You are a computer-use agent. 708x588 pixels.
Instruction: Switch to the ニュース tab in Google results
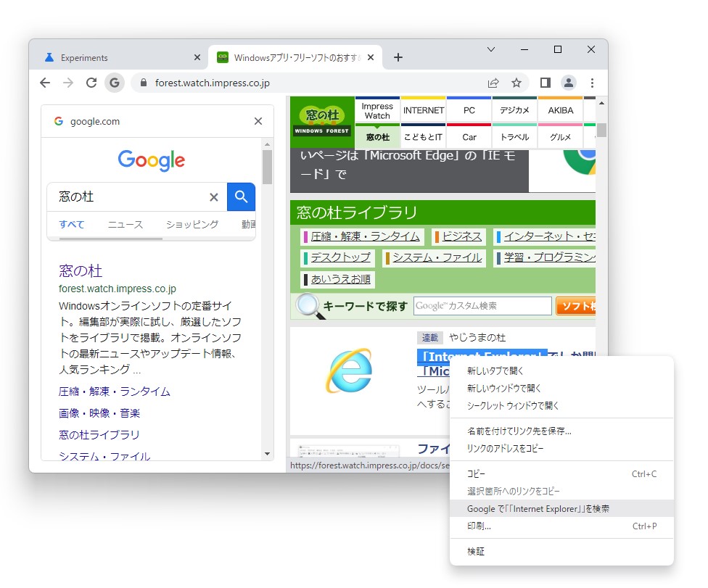[x=125, y=225]
